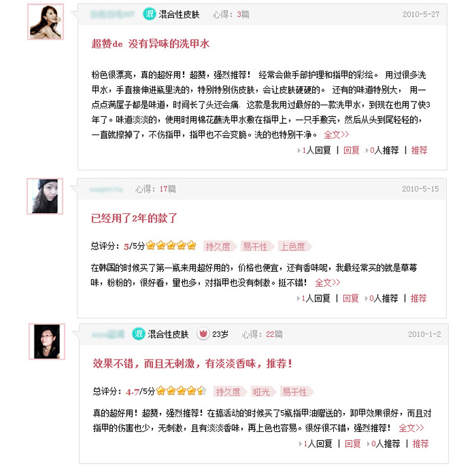The width and height of the screenshot is (476, 470).
Task: Expand 全文>> in the third review
Action: tap(411, 428)
